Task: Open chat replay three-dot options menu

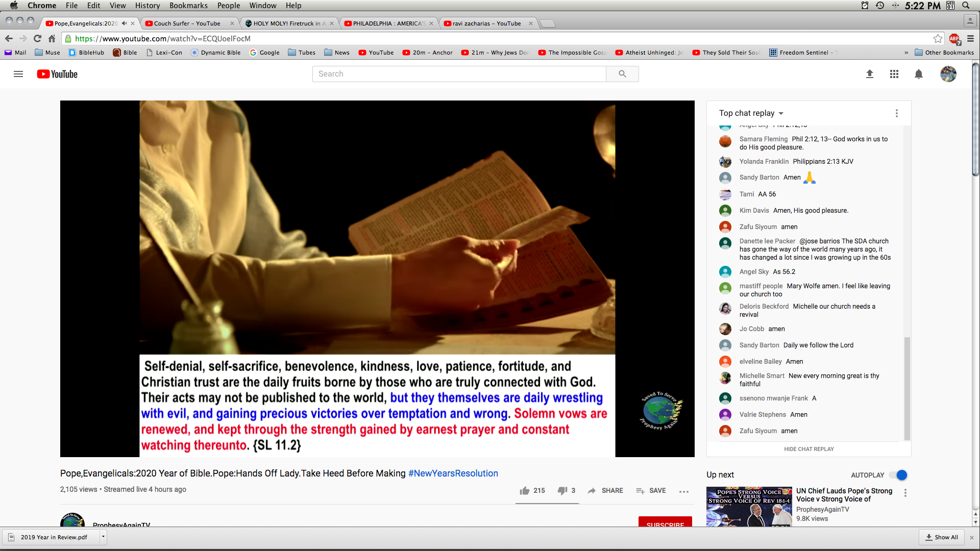Action: pos(896,113)
